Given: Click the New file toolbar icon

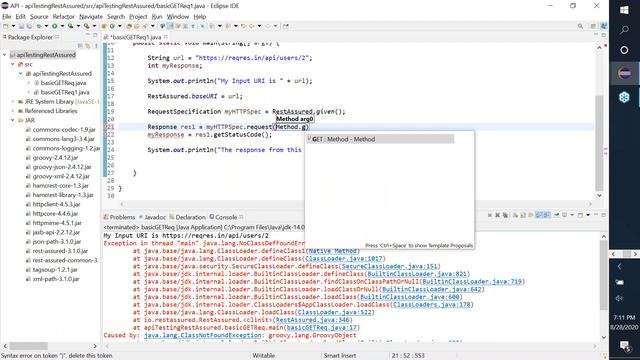Looking at the screenshot, I should [x=6, y=26].
